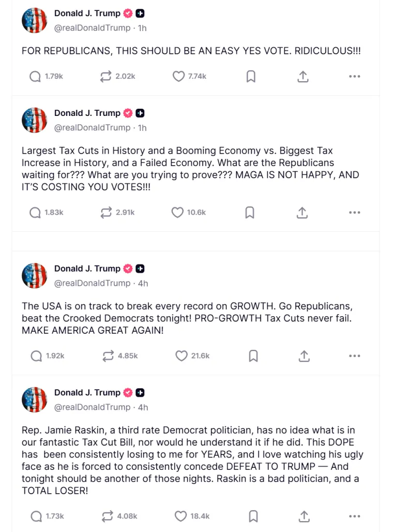Open @realDonaldTrump handle on the Raskin post
Image resolution: width=393 pixels, height=532 pixels.
(x=92, y=407)
